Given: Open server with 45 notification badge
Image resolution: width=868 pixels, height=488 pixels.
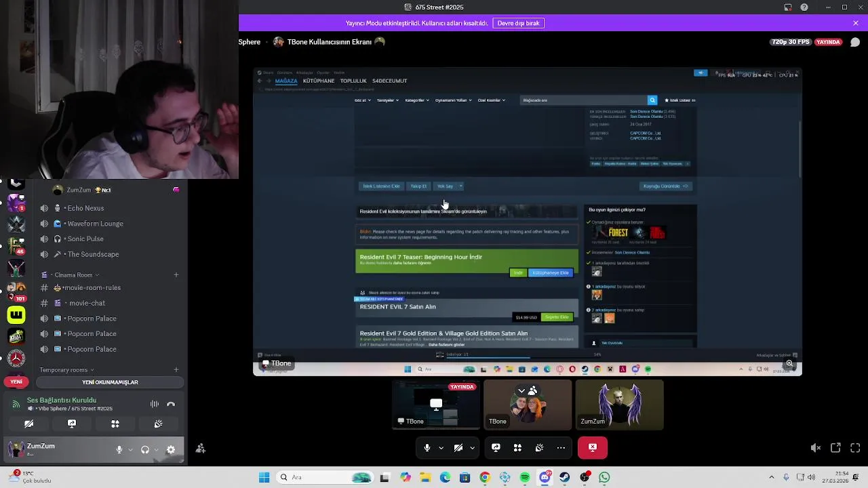Looking at the screenshot, I should coord(16,245).
